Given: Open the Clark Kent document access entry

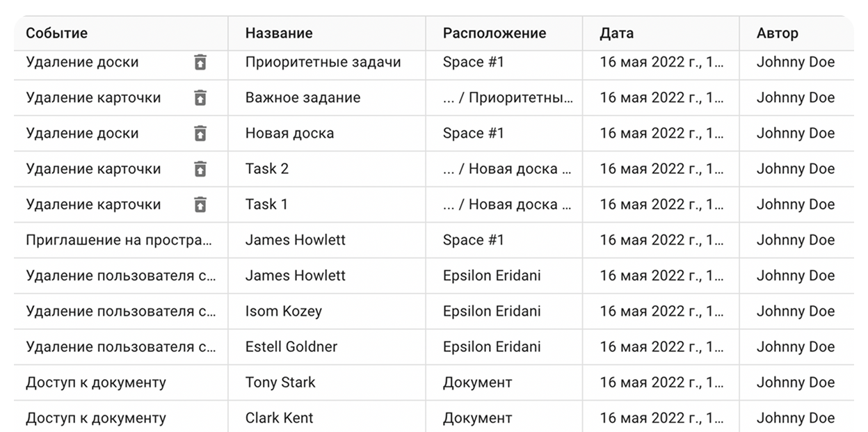Looking at the screenshot, I should point(433,417).
